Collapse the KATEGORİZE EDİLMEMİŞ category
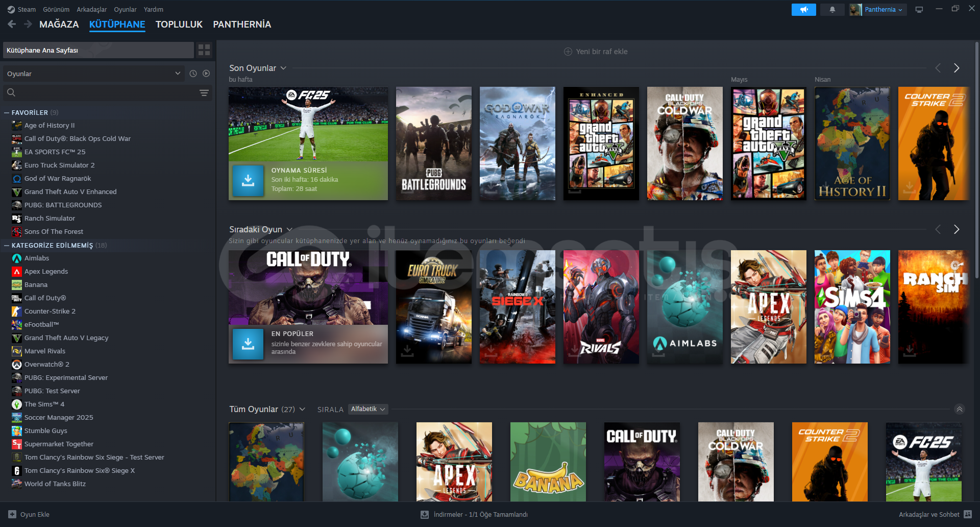Screen dimensions: 980x527 7,245
